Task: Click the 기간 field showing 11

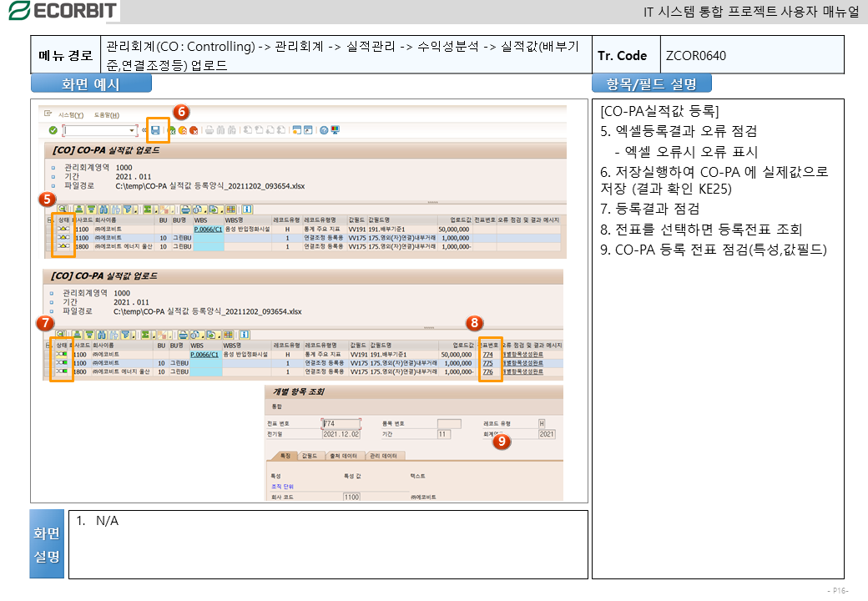Action: tap(444, 434)
